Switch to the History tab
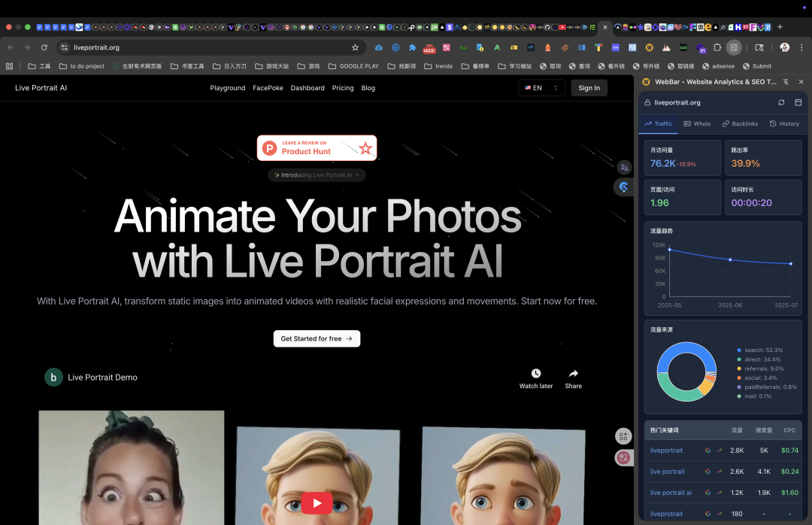Viewport: 812px width, 525px height. (x=784, y=124)
